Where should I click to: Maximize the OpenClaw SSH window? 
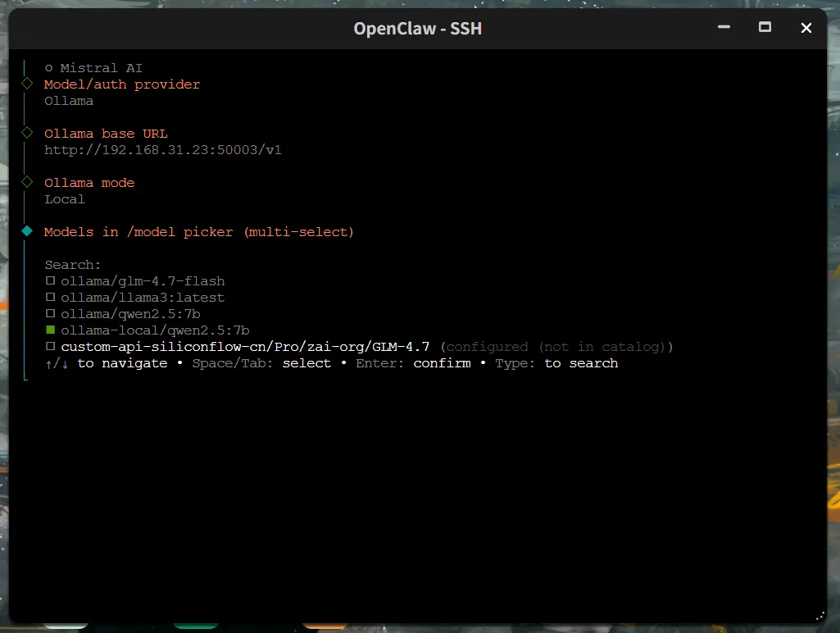click(765, 27)
